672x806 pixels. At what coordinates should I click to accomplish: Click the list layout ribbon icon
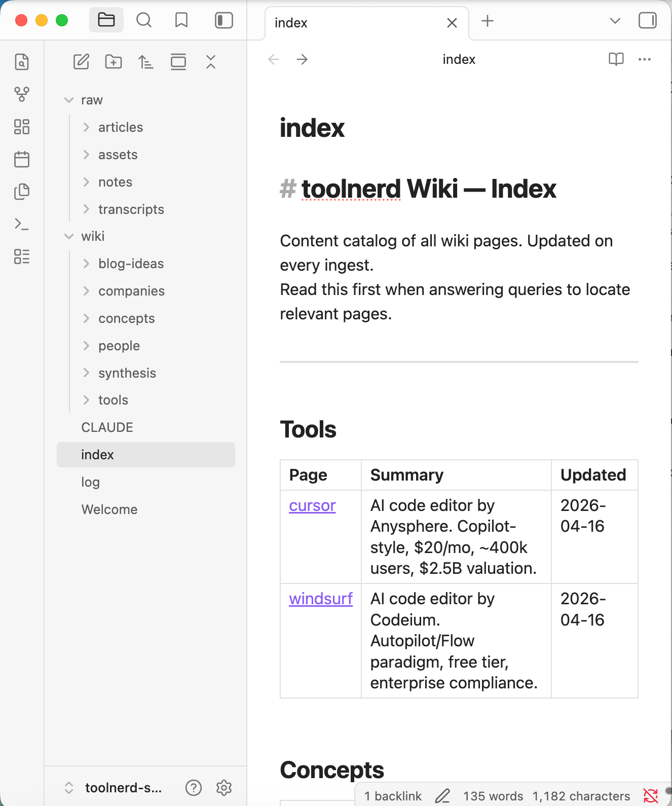[22, 257]
